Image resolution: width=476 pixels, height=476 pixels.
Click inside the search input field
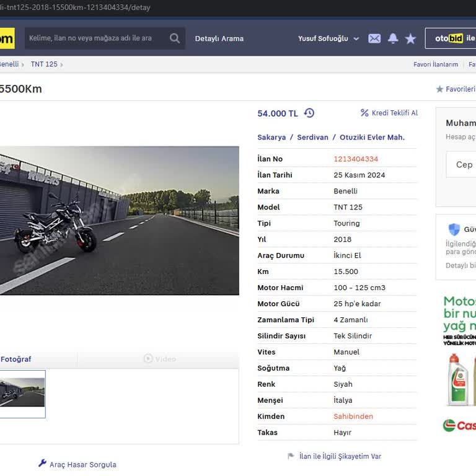tap(97, 38)
